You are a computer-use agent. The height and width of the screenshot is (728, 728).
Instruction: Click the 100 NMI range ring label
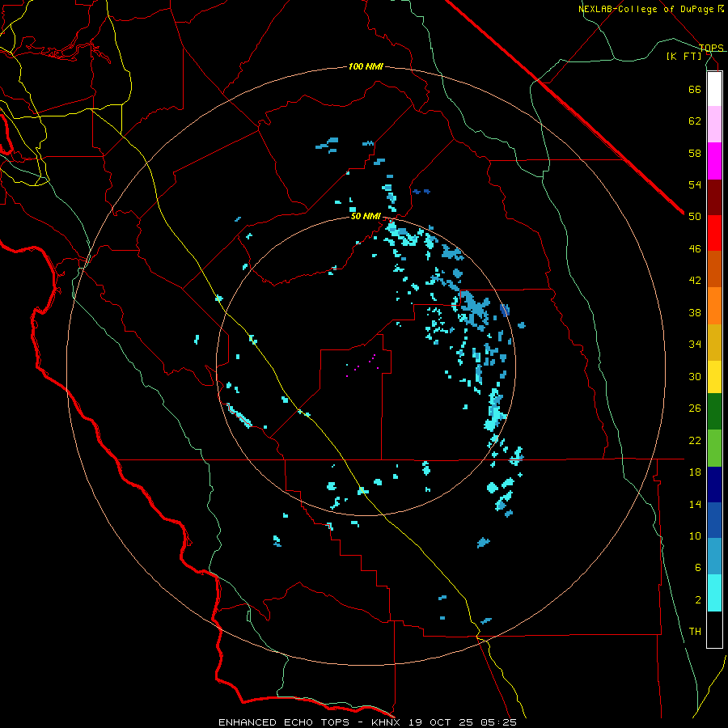click(366, 67)
